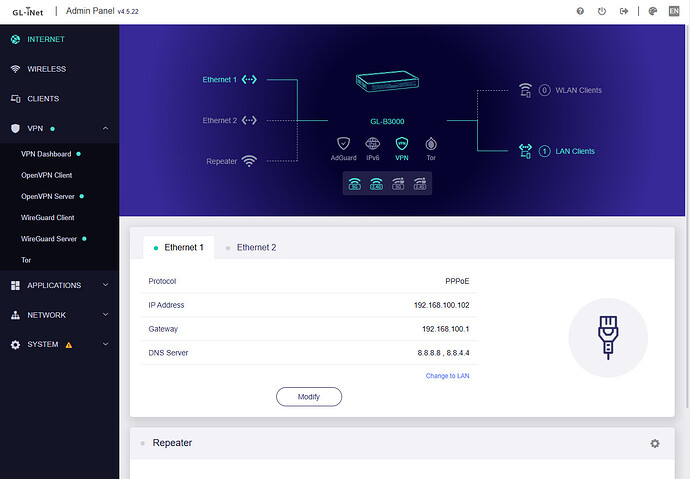Image resolution: width=690 pixels, height=479 pixels.
Task: Open Repeater settings gear icon
Action: pos(655,443)
